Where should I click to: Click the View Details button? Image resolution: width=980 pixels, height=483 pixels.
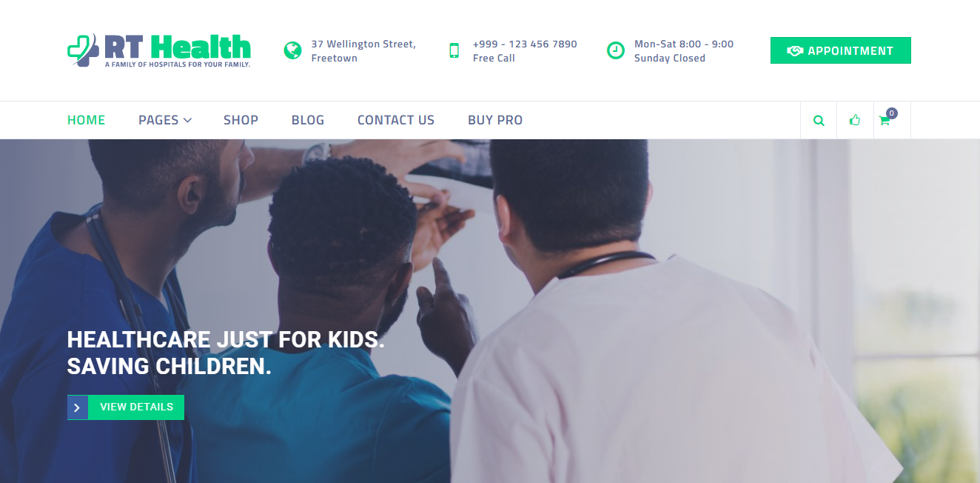tap(126, 407)
